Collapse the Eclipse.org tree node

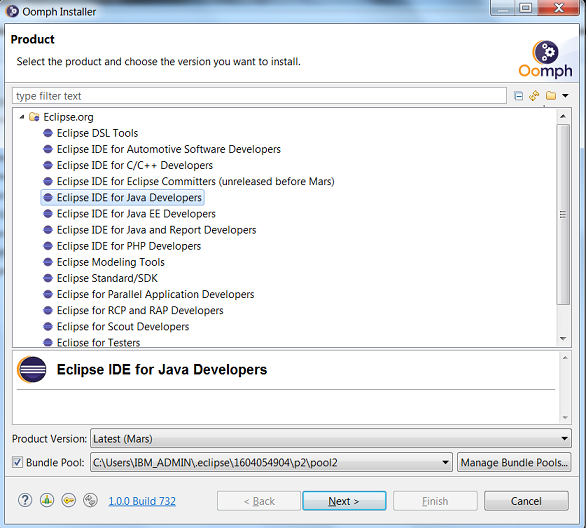[22, 117]
